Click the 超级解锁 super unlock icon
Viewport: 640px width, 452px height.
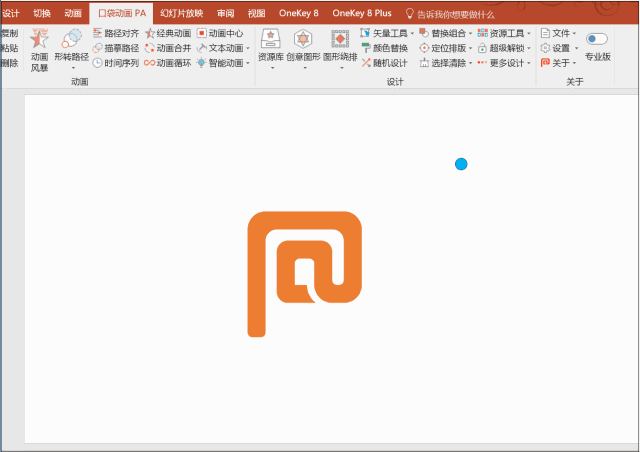tap(482, 48)
